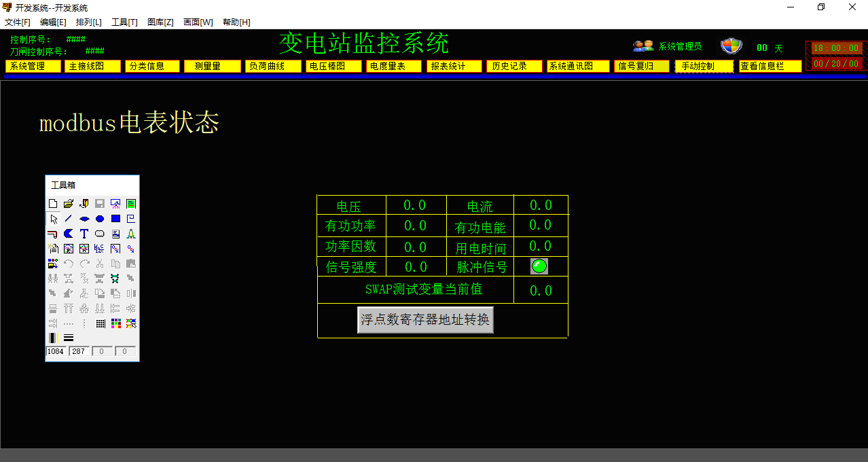
Task: Click the SWAP测试变量当前值 label
Action: click(x=424, y=289)
